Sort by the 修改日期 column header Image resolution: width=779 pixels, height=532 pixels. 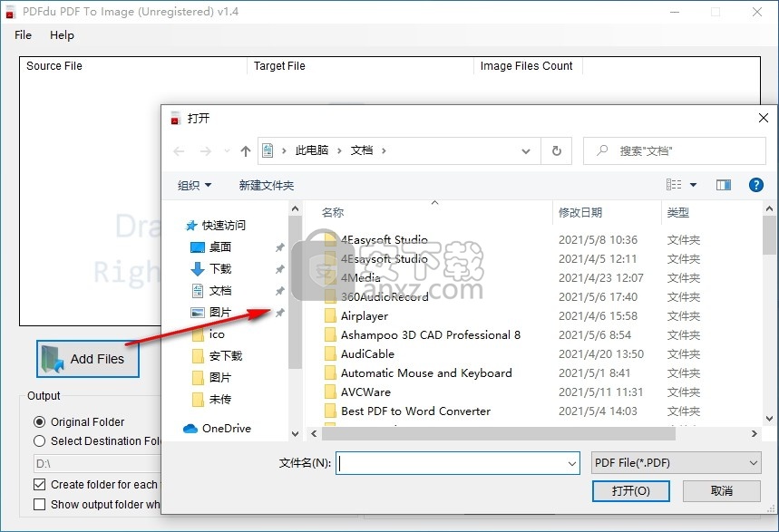point(580,213)
